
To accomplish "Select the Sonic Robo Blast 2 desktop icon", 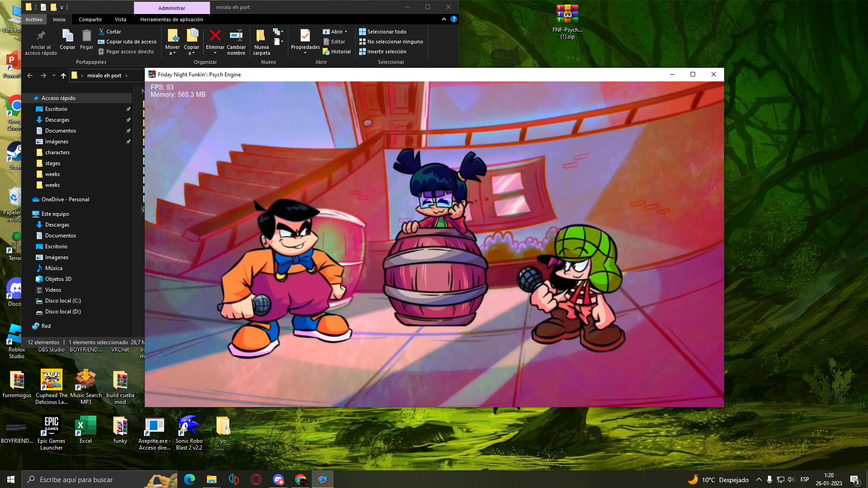I will 189,433.
